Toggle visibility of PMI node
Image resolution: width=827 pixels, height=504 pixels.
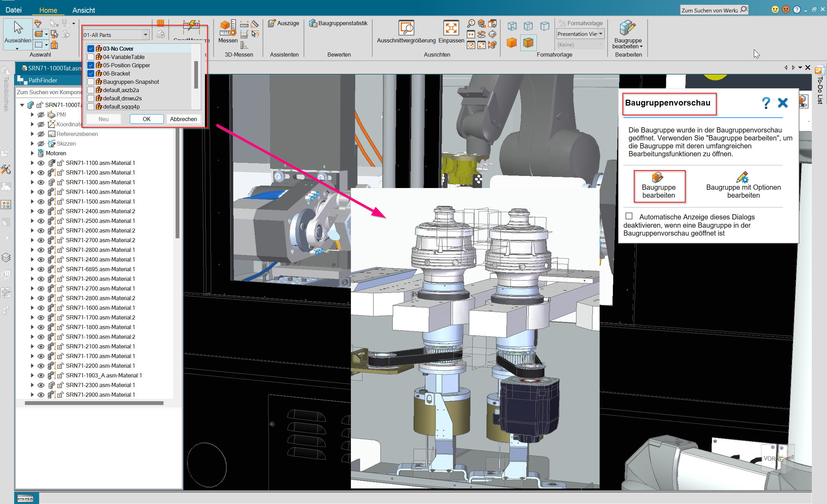pos(41,115)
